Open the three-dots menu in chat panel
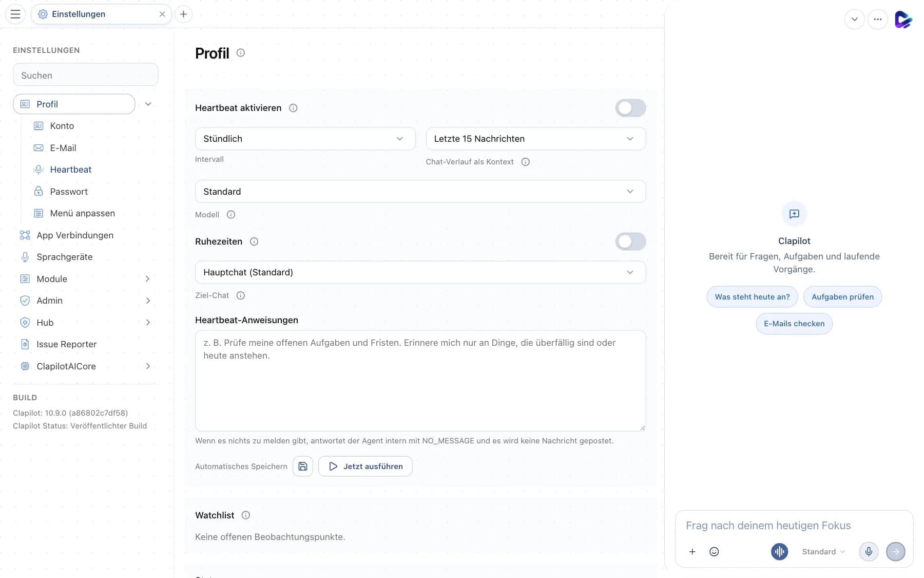The image size is (924, 578). pos(878,20)
